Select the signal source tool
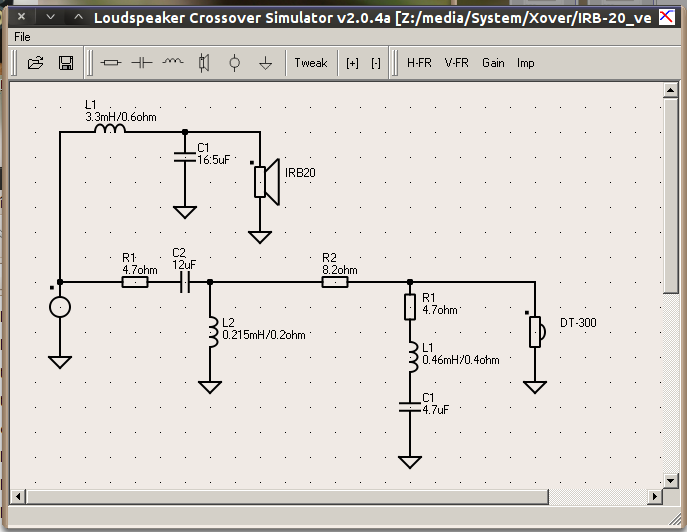Viewport: 687px width, 532px height. pyautogui.click(x=234, y=63)
